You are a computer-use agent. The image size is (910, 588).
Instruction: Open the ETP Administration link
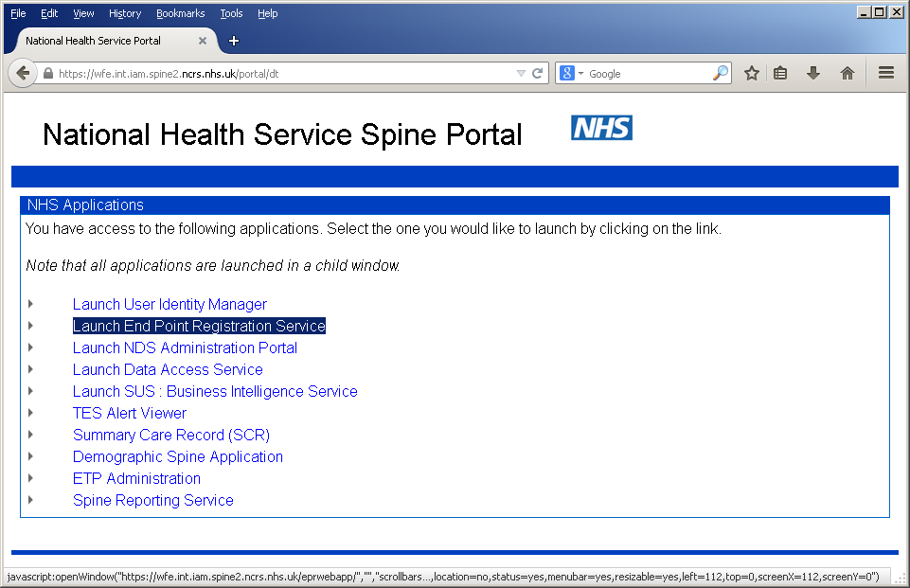pos(136,478)
